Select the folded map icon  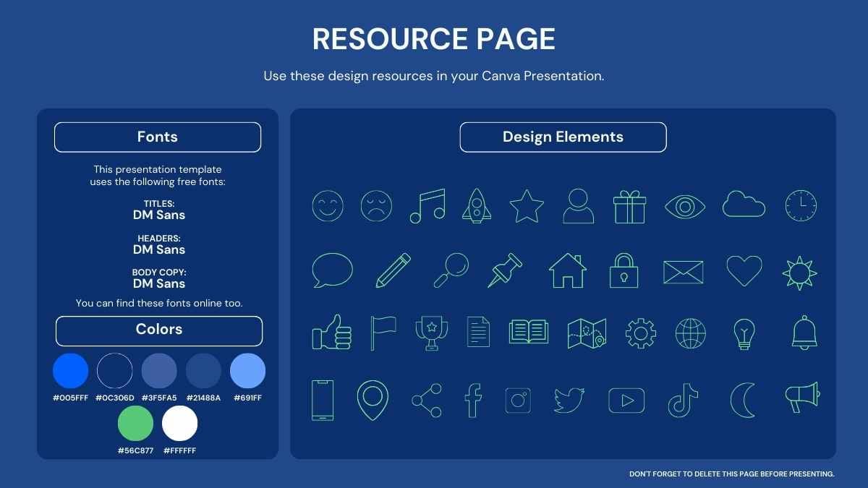tap(587, 333)
